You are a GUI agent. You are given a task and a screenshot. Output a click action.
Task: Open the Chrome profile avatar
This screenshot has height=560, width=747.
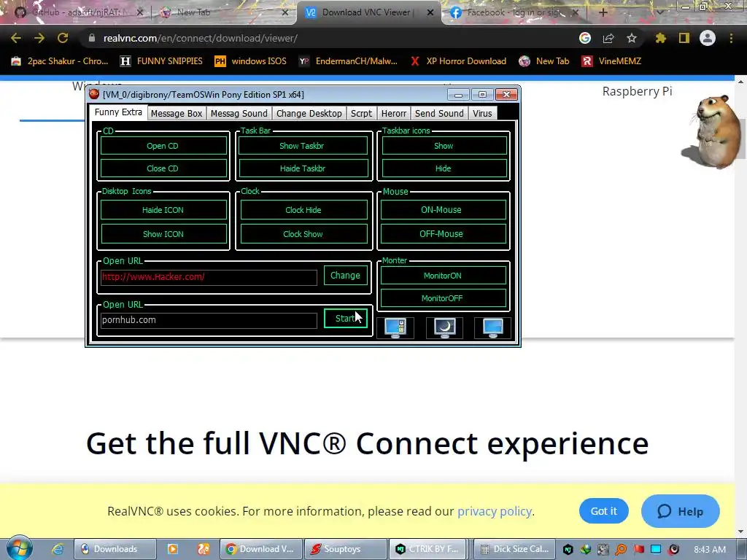[x=708, y=38]
